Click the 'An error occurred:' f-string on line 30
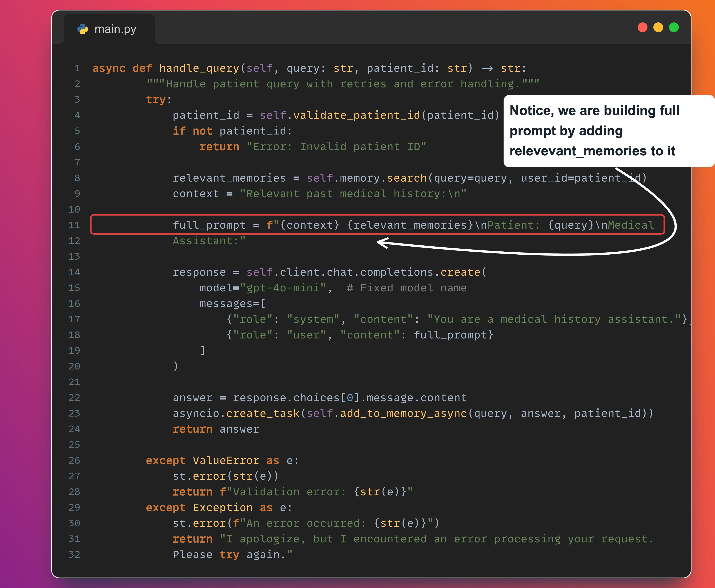This screenshot has width=715, height=588. click(x=333, y=523)
